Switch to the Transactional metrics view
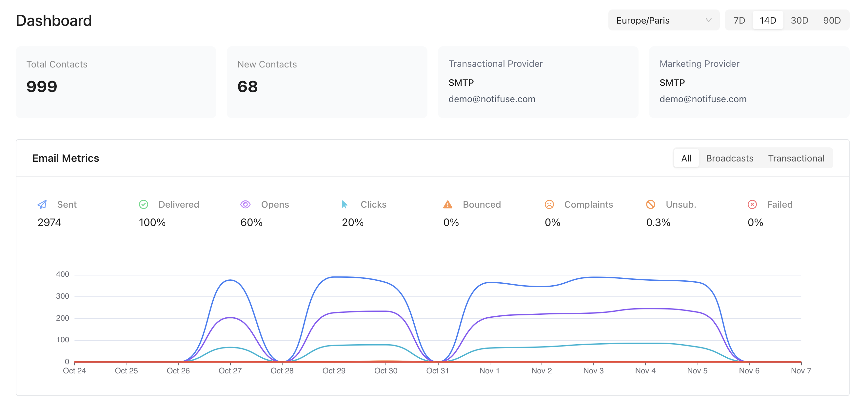This screenshot has height=414, width=868. (796, 158)
